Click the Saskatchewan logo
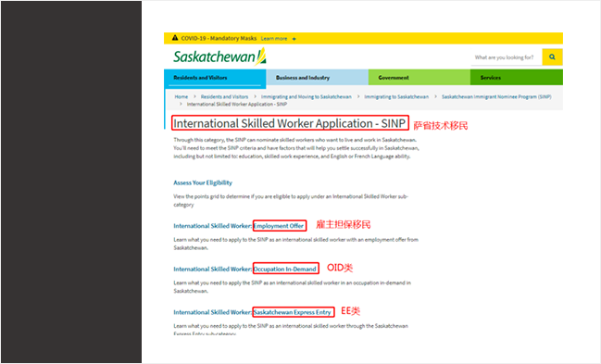601x364 pixels. click(x=219, y=56)
